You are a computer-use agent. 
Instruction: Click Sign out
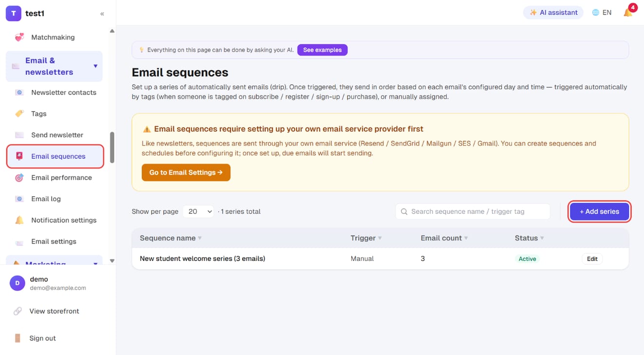42,338
